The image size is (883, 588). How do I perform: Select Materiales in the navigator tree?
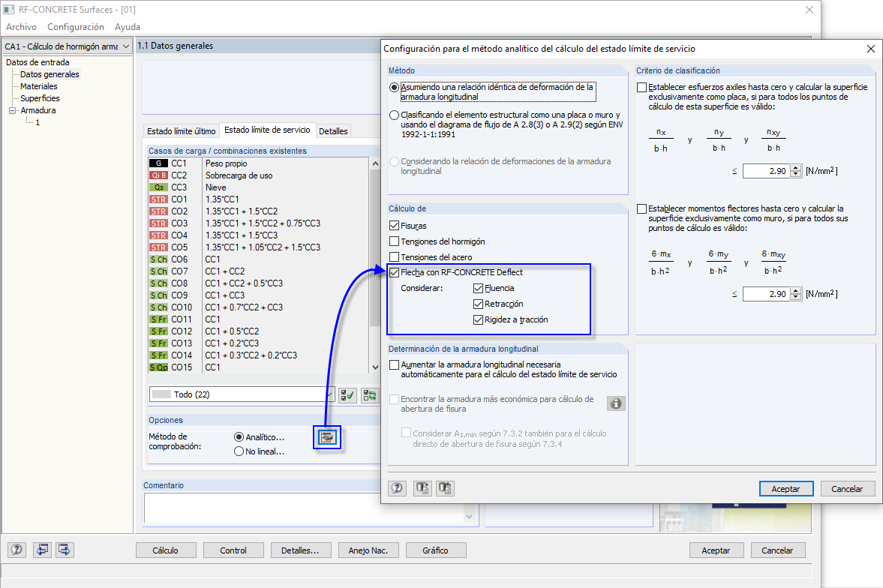(x=39, y=86)
